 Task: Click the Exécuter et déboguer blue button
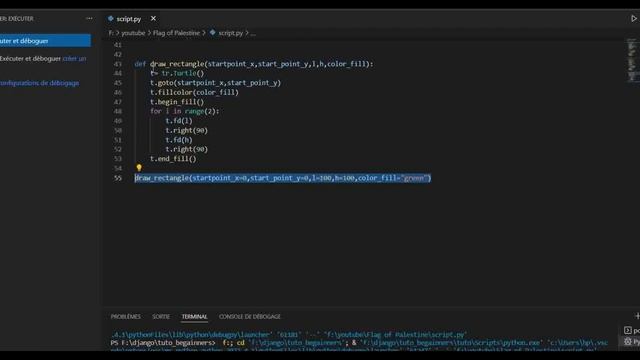[x=45, y=40]
